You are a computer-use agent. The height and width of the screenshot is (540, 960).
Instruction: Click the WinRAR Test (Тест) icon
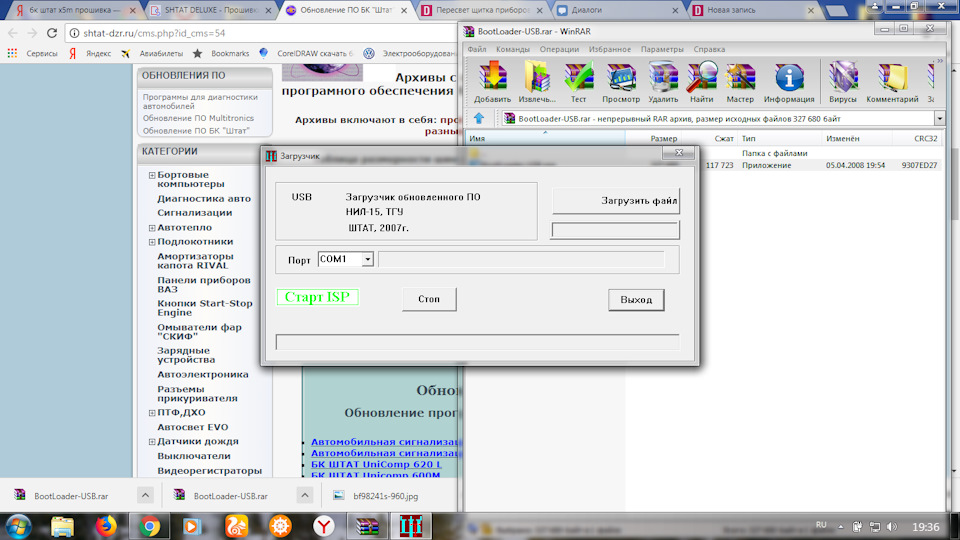(x=579, y=82)
